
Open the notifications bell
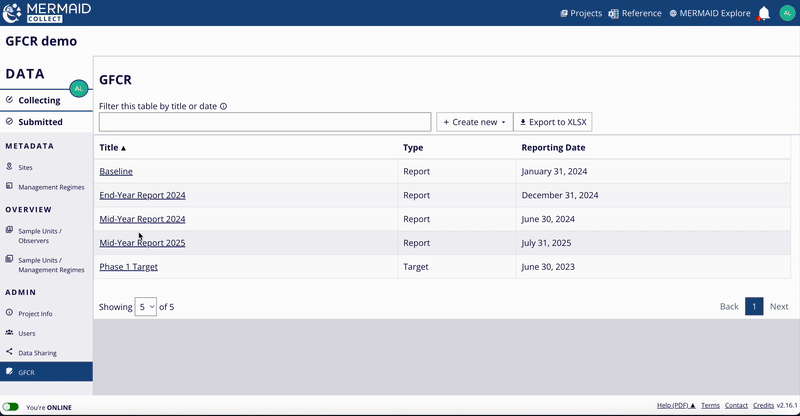tap(764, 13)
